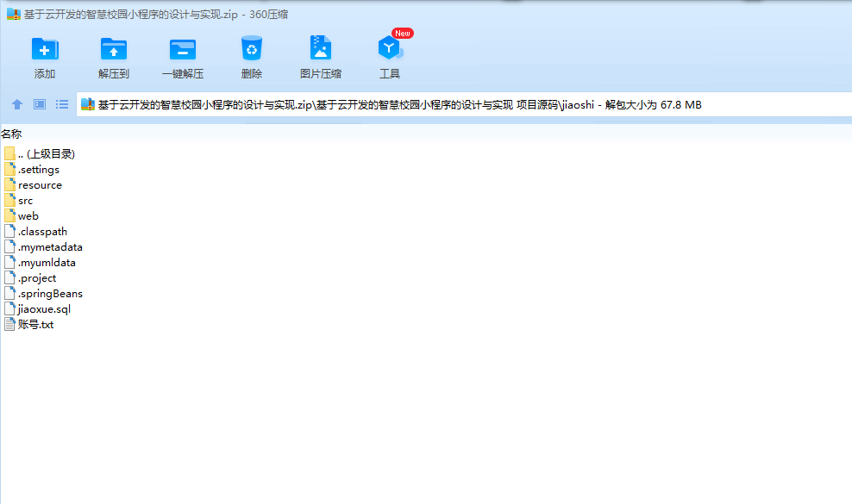This screenshot has width=852, height=504.
Task: Click the parent directory folder icon
Action: [9, 154]
